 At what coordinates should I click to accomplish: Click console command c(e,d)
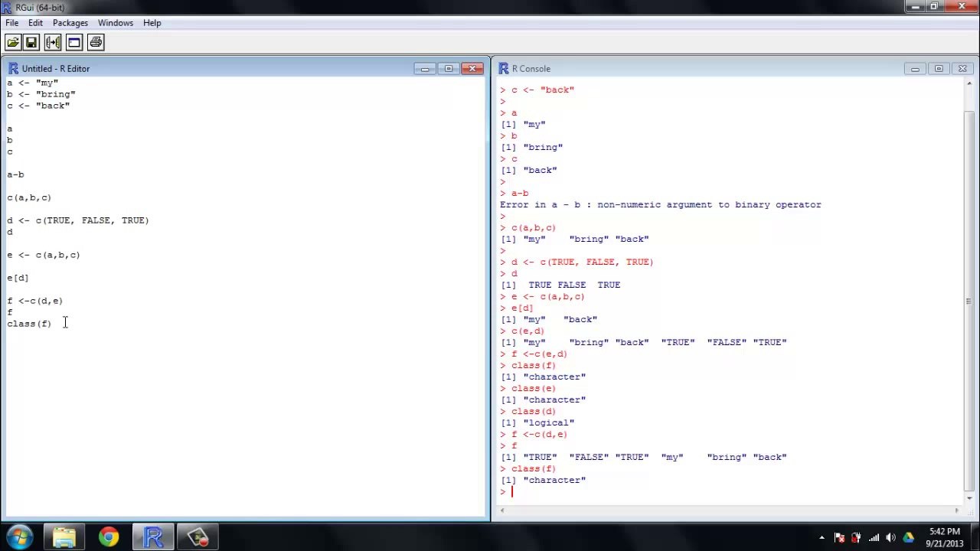528,331
